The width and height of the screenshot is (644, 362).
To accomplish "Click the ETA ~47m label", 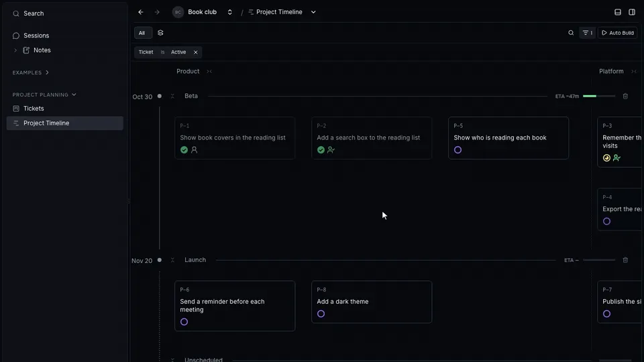I will coord(567,96).
